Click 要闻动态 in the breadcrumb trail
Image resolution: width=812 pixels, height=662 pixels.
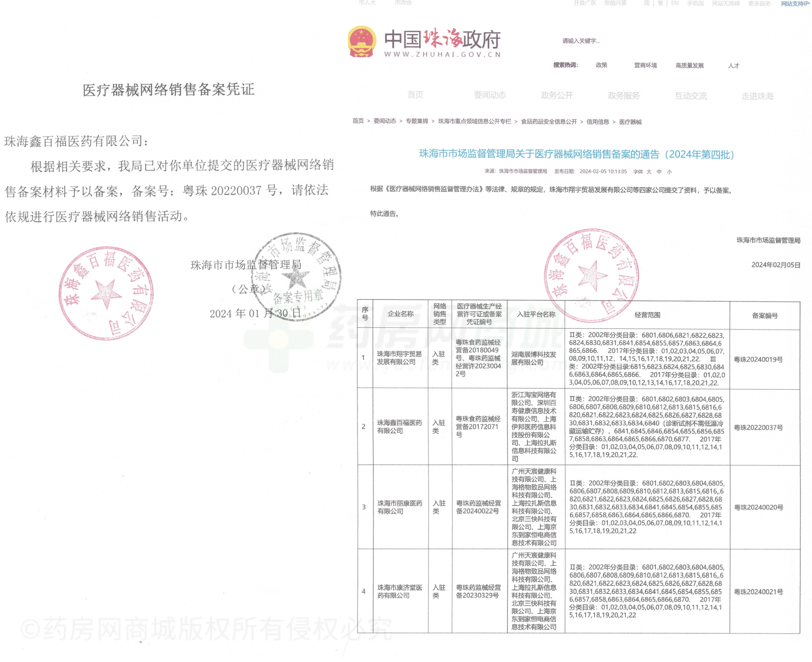coord(385,121)
